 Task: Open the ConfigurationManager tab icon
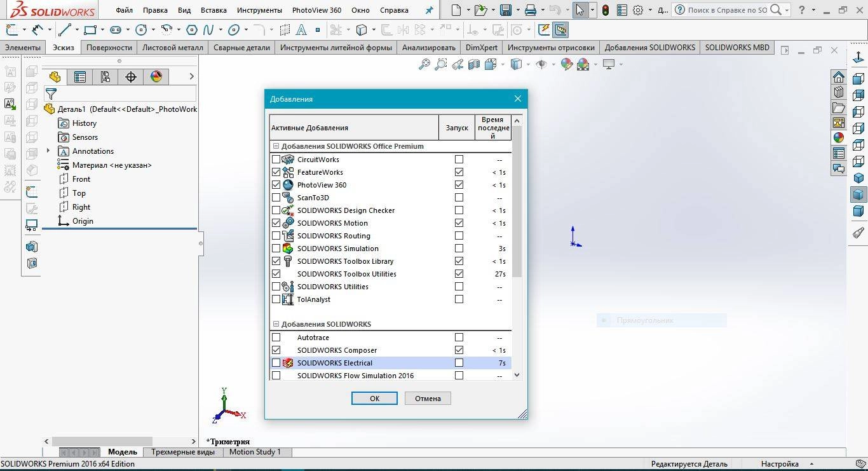[105, 77]
